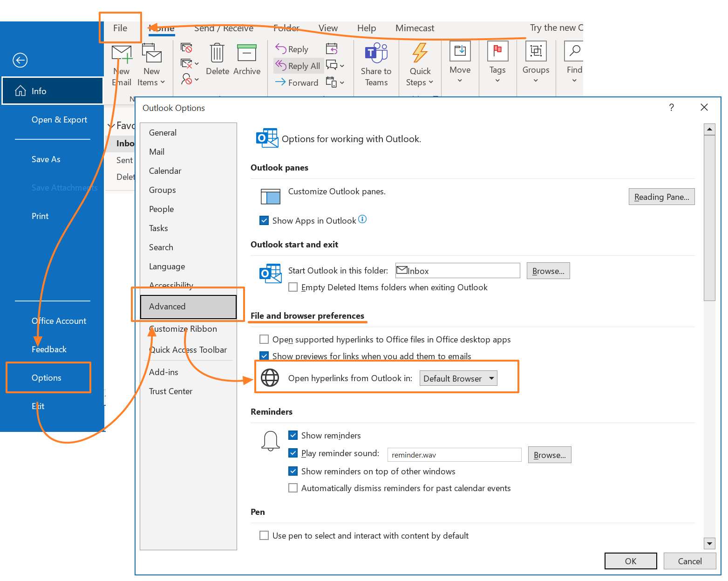Viewport: 728px width, 581px height.
Task: Toggle Play reminder sound checkbox
Action: [x=293, y=453]
